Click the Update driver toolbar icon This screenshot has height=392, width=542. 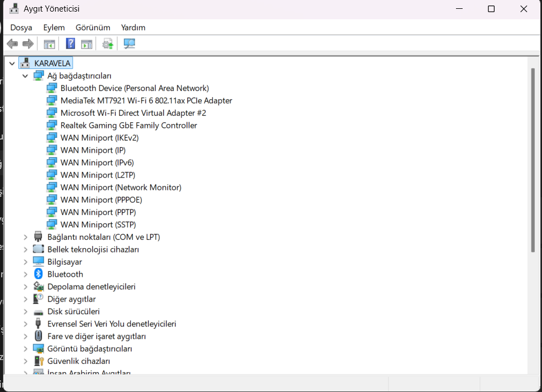(x=108, y=44)
